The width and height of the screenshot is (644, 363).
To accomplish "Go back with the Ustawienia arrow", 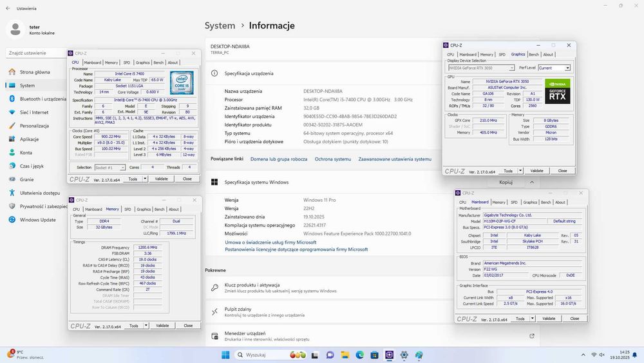I will 8,8.
